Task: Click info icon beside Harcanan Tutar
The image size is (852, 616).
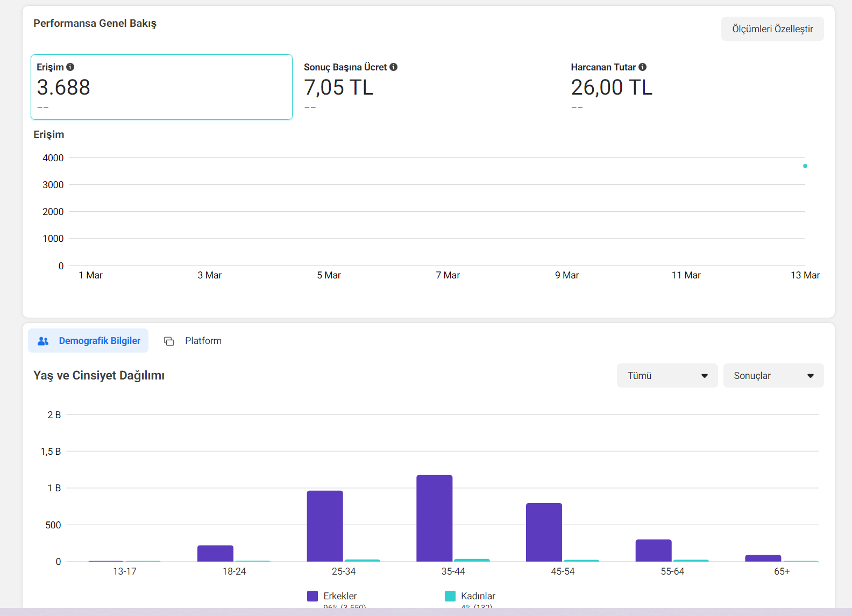Action: coord(643,67)
